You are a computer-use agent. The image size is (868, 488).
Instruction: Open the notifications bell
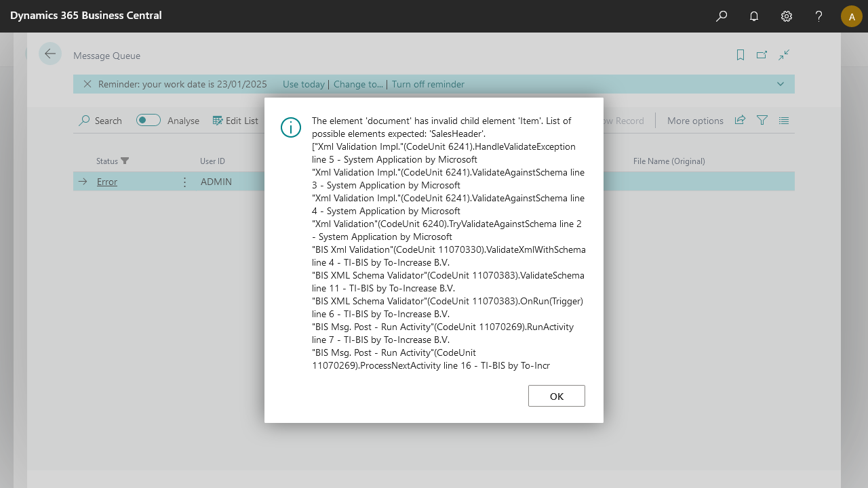click(754, 16)
